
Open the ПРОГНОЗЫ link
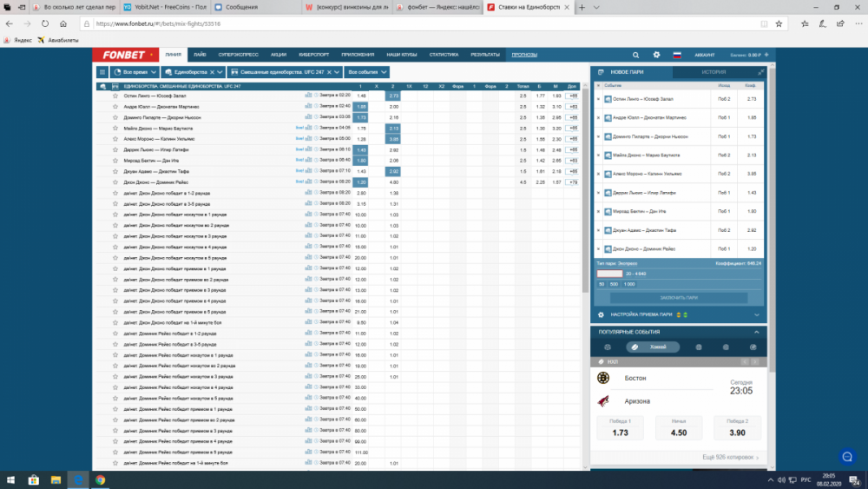[524, 55]
